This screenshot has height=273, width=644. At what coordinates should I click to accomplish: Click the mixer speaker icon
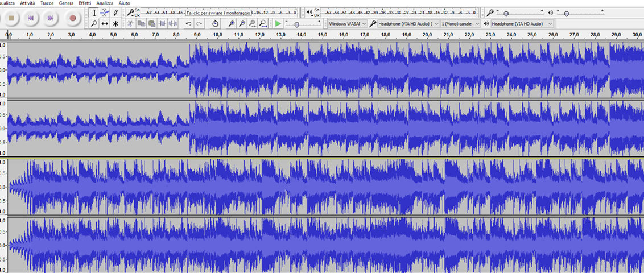pos(550,13)
